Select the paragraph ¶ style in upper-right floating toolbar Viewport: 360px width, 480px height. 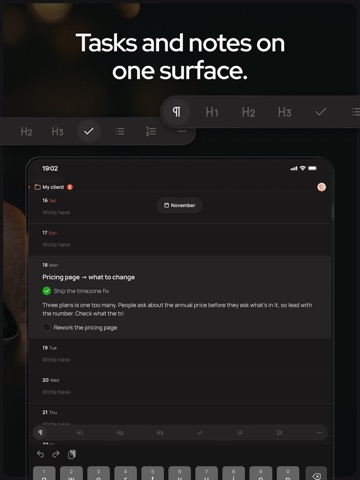(176, 112)
